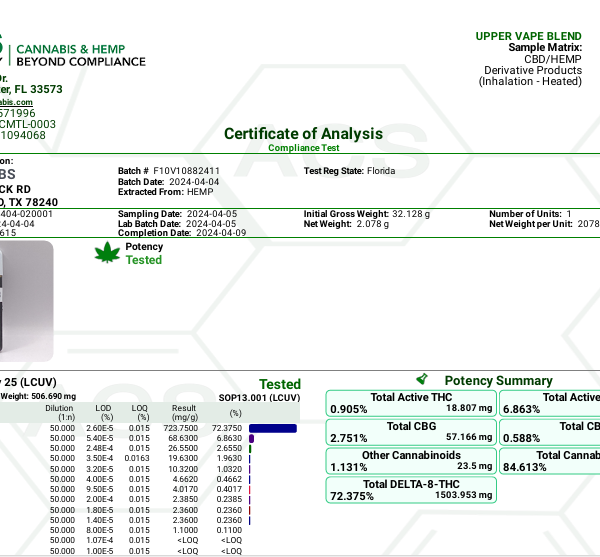Select the 18.807 mg value
Screen dimensions: 600x557
[x=469, y=408]
